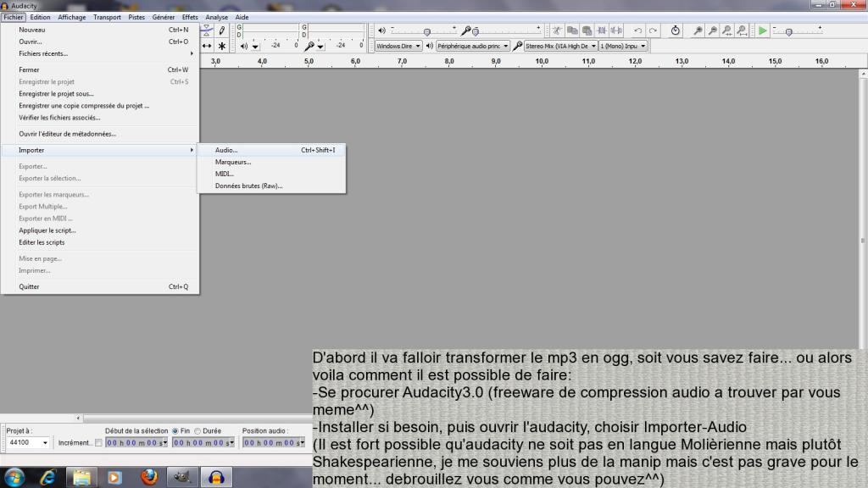Click the microphone icon beside Stereo Mix
This screenshot has height=488, width=868.
click(518, 46)
